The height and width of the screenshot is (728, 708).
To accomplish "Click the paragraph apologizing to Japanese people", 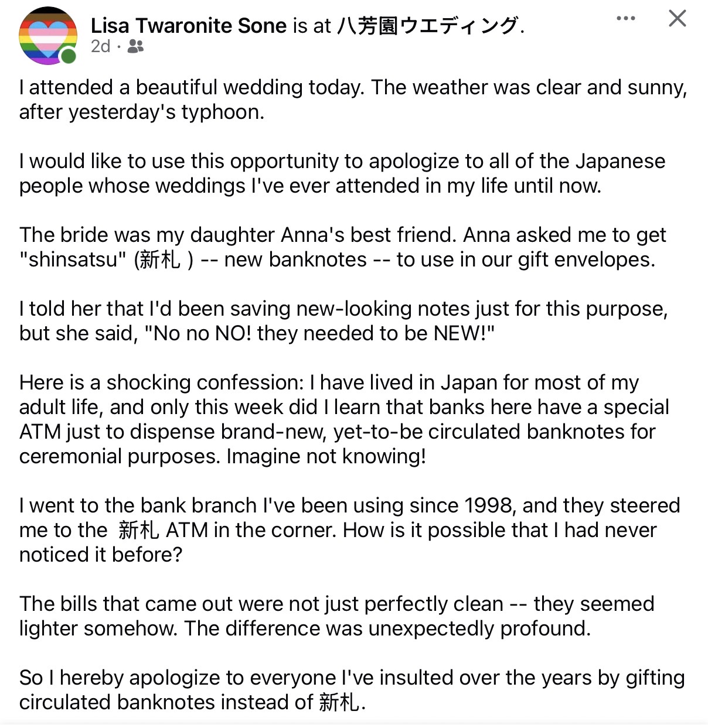I will (x=342, y=173).
